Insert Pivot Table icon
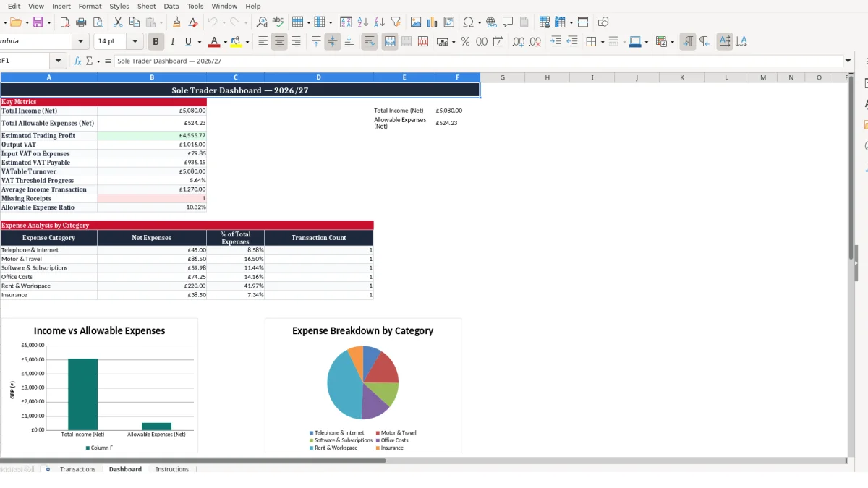The image size is (868, 488). click(x=449, y=22)
